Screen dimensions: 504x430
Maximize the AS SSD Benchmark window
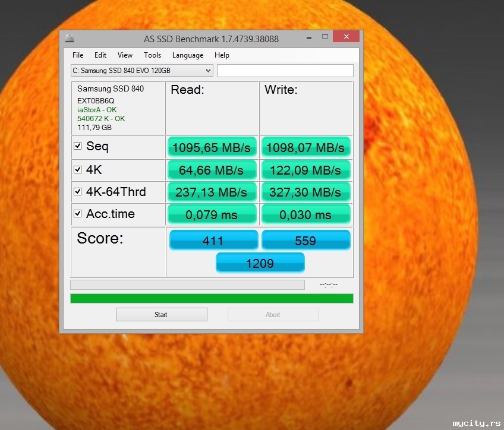pos(325,37)
